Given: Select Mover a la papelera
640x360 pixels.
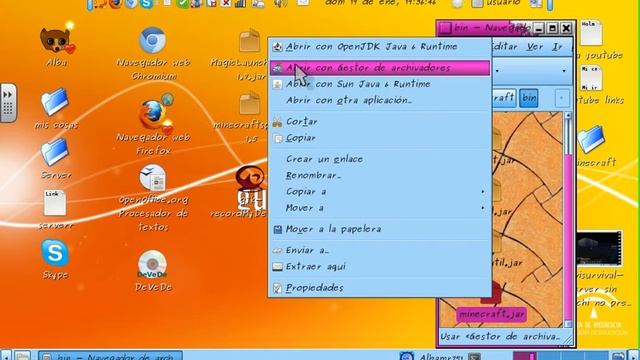Looking at the screenshot, I should click(380, 229).
